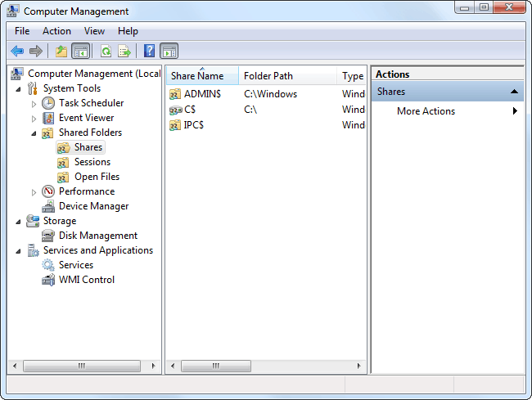
Task: Open Help via the blue question-mark icon
Action: 149,52
